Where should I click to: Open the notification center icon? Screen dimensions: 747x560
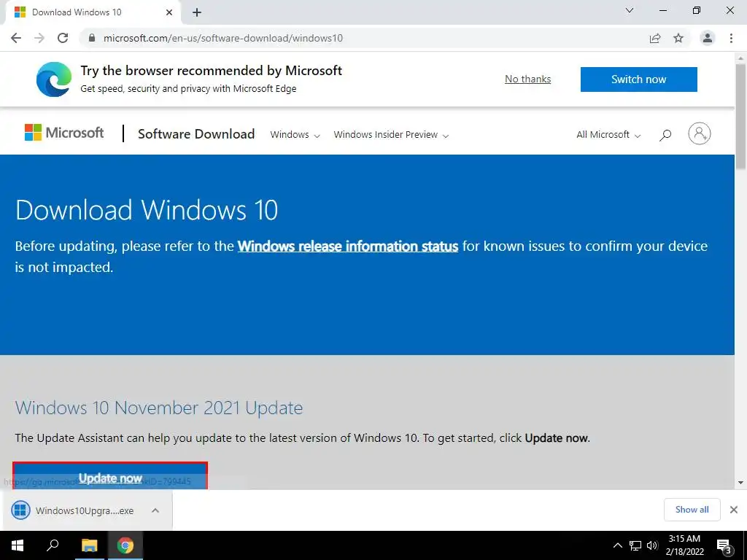(x=724, y=545)
